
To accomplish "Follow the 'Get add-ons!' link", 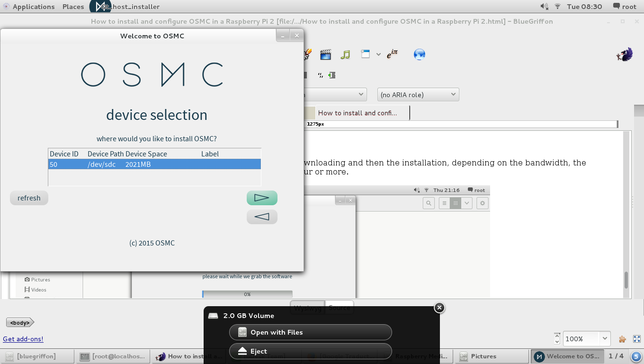I will coord(23,339).
